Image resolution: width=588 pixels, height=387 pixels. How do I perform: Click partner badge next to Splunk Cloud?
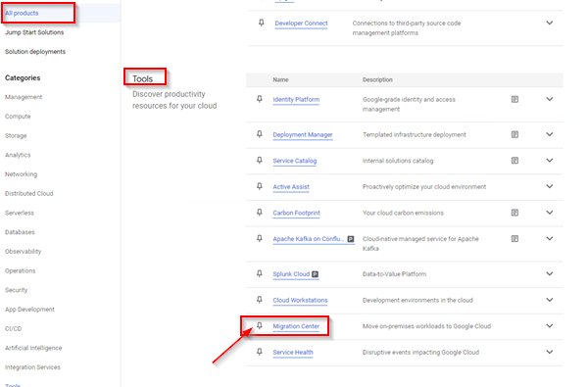coord(316,274)
